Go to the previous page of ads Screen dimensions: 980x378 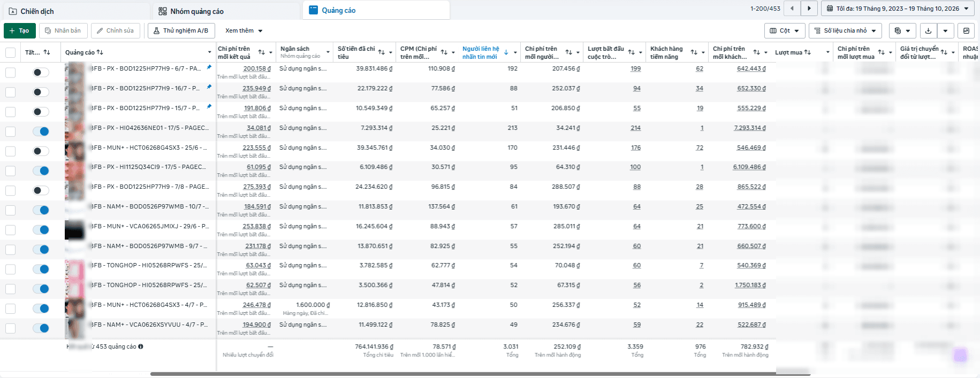[792, 9]
